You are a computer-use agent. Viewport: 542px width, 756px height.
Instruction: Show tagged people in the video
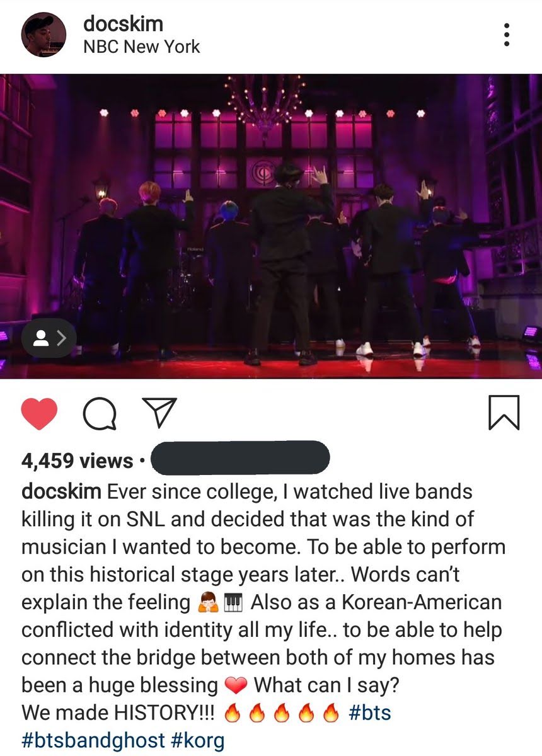click(49, 339)
